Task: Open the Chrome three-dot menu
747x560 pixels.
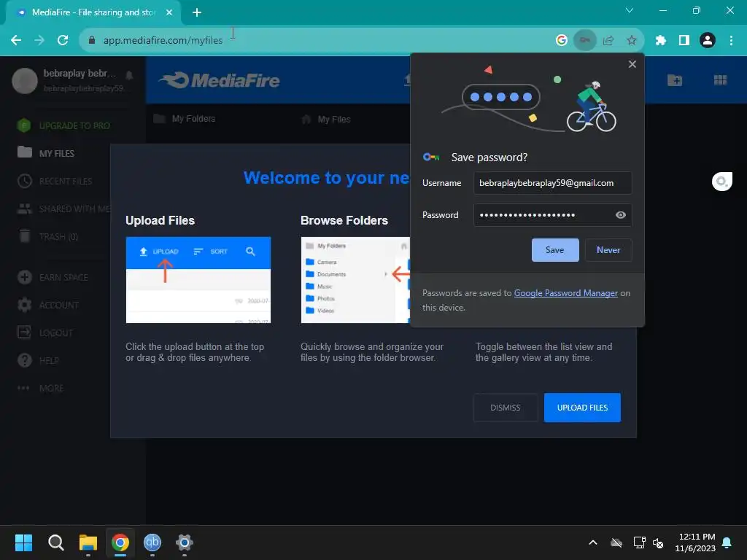Action: (731, 41)
